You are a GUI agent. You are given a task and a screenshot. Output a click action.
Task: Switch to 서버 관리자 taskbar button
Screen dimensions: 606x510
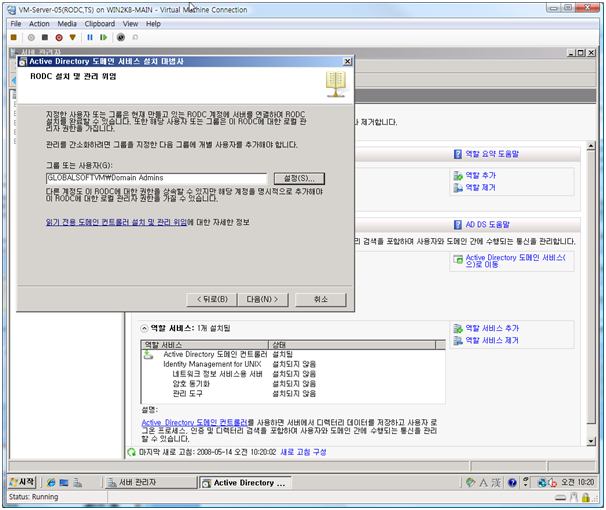click(151, 483)
